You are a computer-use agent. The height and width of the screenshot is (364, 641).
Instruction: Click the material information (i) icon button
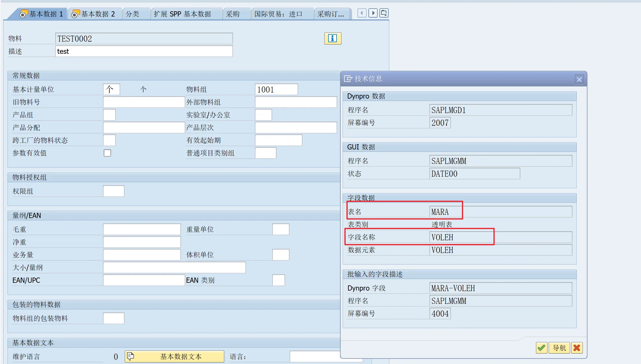pyautogui.click(x=333, y=38)
